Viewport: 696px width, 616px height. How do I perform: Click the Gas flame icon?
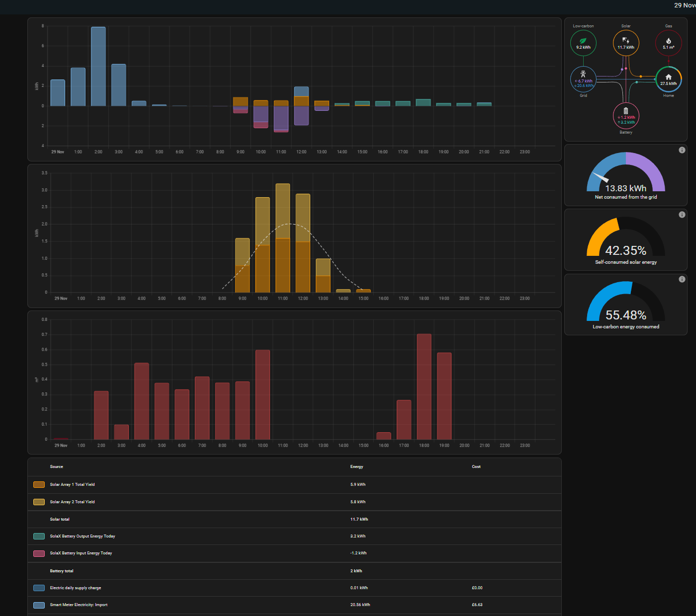669,41
